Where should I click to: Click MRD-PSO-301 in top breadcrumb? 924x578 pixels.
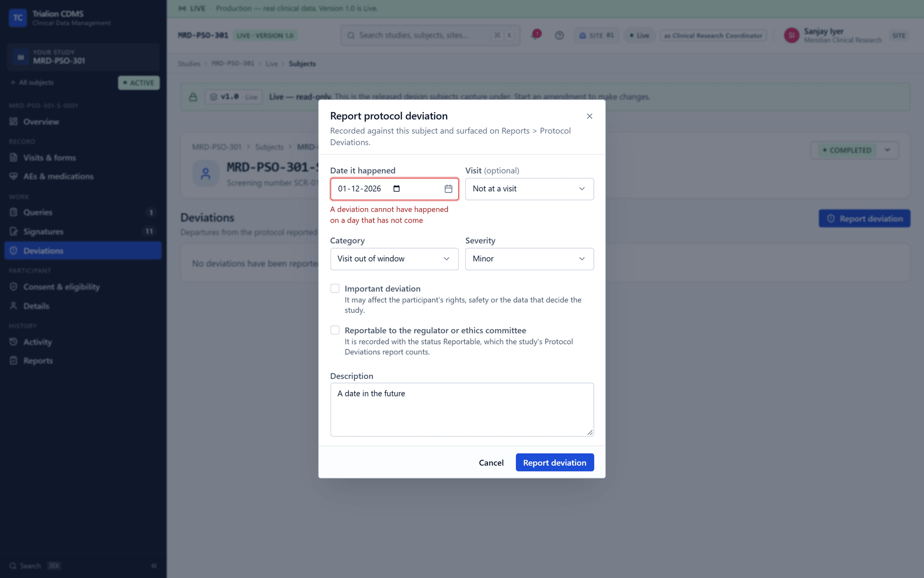click(233, 64)
